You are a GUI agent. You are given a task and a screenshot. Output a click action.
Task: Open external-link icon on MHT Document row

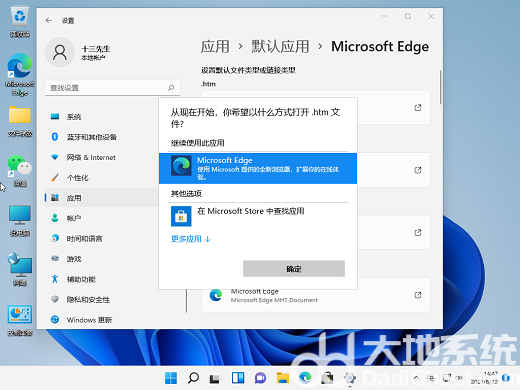[417, 295]
